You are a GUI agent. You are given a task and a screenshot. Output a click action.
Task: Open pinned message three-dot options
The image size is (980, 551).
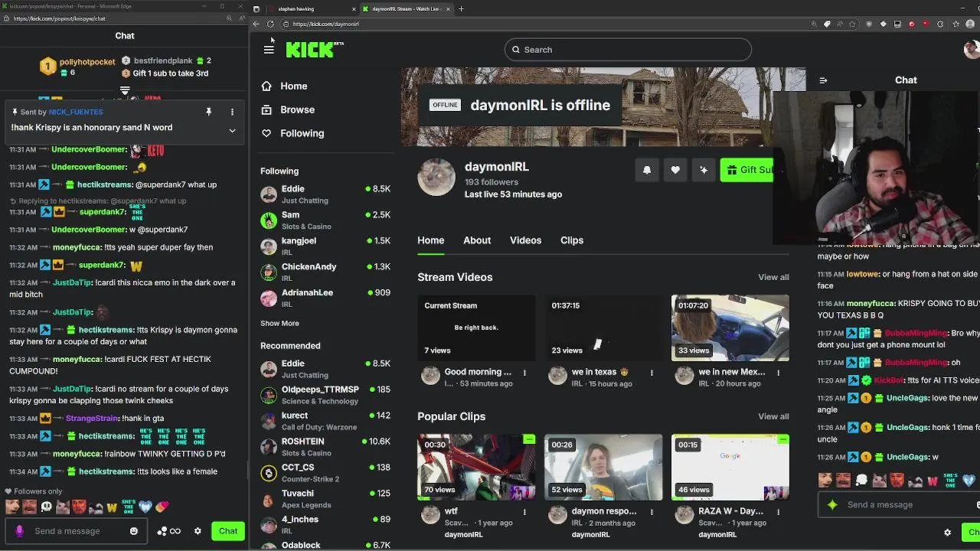[x=232, y=112]
